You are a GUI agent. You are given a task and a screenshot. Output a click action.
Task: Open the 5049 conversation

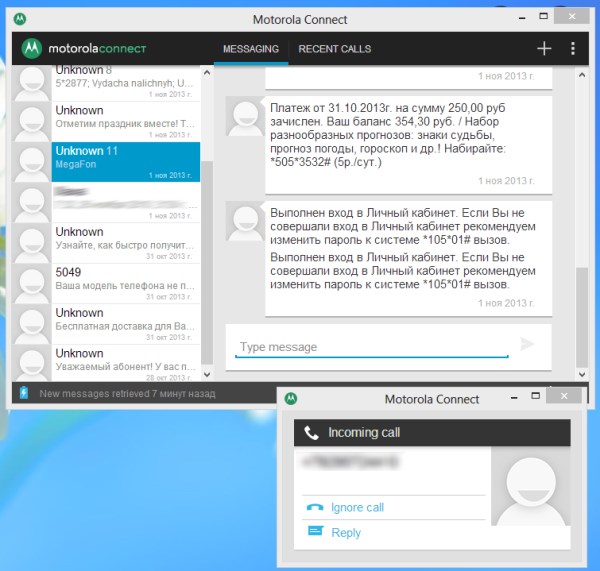(x=106, y=284)
